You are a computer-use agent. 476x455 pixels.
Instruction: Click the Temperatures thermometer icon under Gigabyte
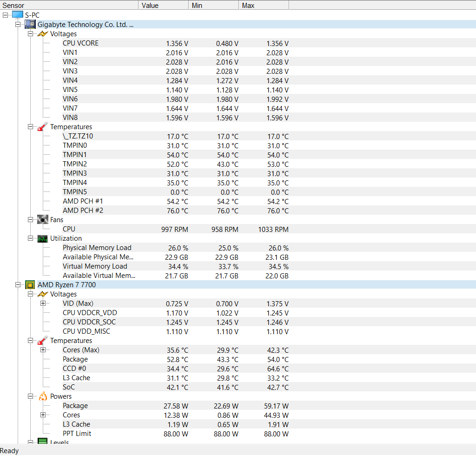[43, 126]
